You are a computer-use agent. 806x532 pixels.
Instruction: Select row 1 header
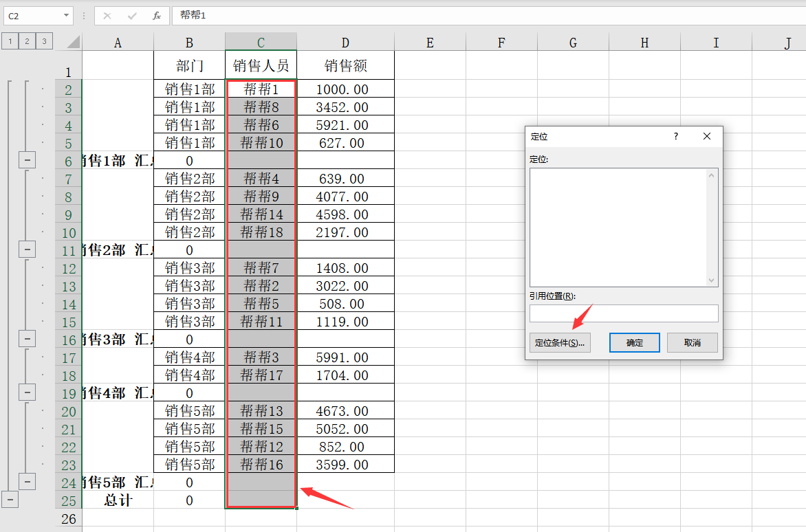coord(68,65)
